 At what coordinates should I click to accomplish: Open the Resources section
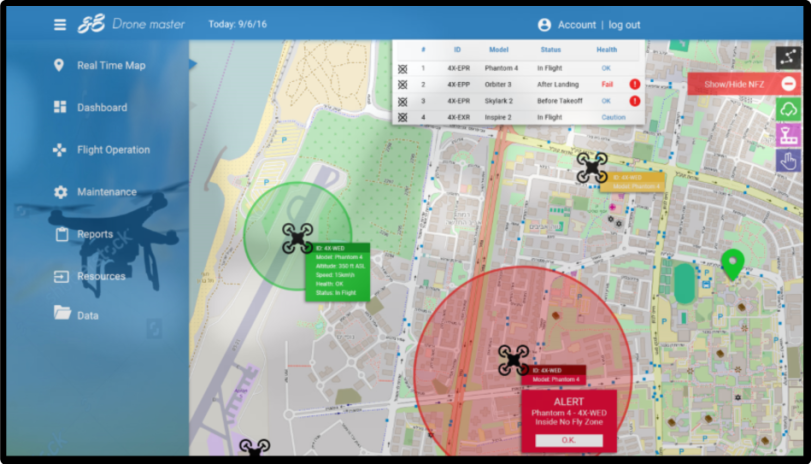[101, 276]
